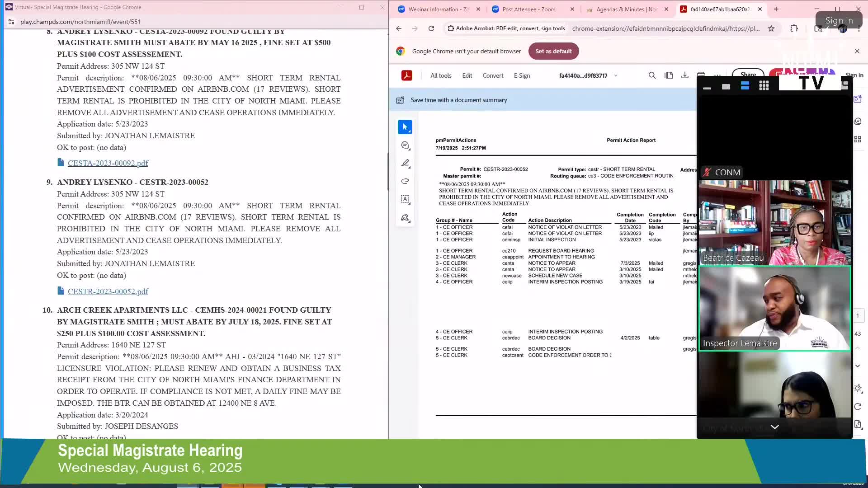Select the Convert tab in Acrobat
The height and width of the screenshot is (488, 868).
click(x=493, y=75)
